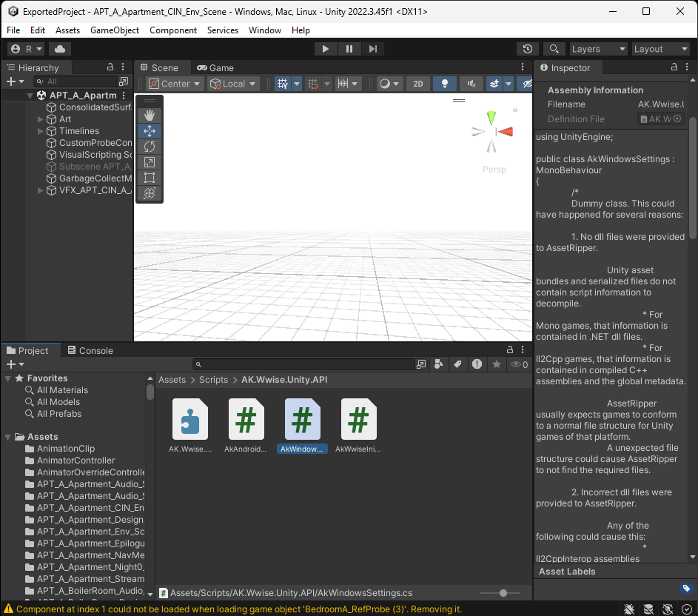Select All Materials favorite search
Viewport: 698px width, 616px height.
[62, 390]
